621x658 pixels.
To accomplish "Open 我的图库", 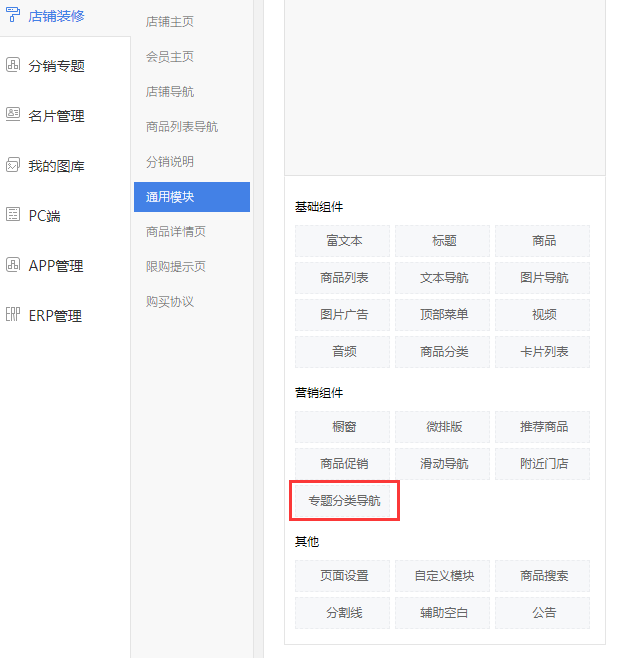I will [x=56, y=166].
